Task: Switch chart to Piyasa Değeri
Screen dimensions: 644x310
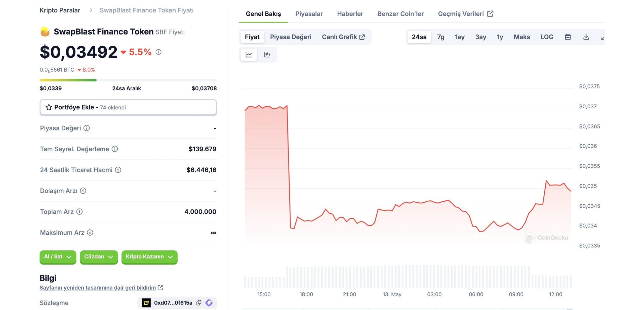Action: tap(291, 37)
